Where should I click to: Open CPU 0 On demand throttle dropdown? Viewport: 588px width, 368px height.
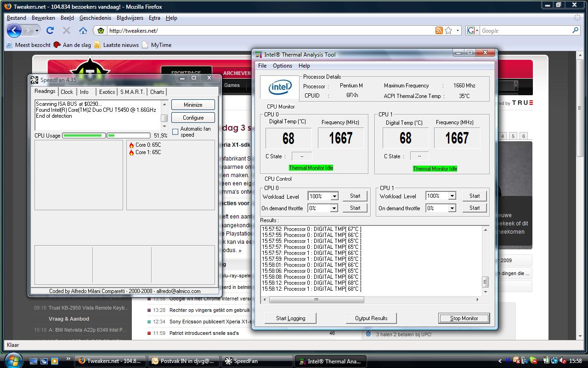(x=334, y=208)
